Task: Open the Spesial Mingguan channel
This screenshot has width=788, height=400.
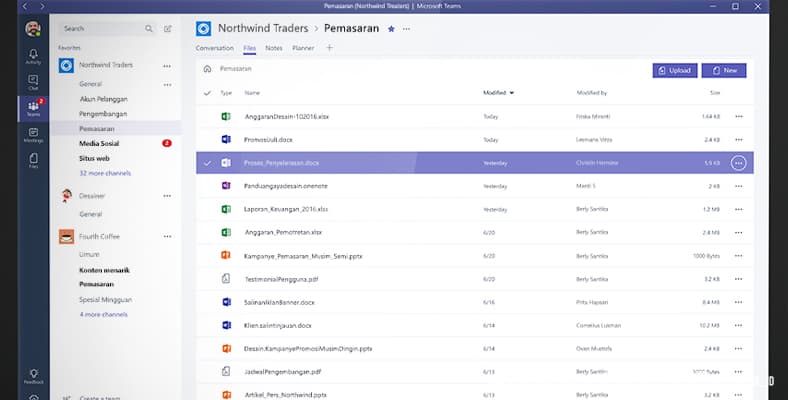Action: pyautogui.click(x=106, y=299)
